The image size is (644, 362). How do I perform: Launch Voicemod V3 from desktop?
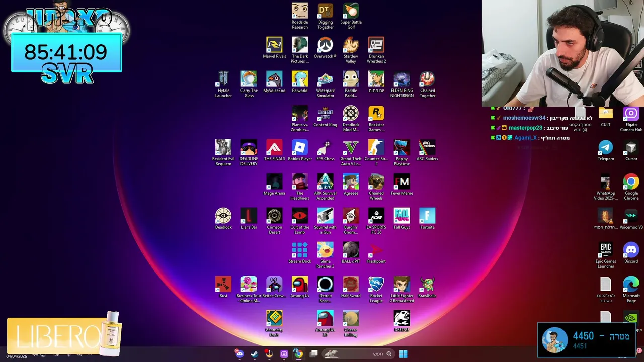coord(631,219)
